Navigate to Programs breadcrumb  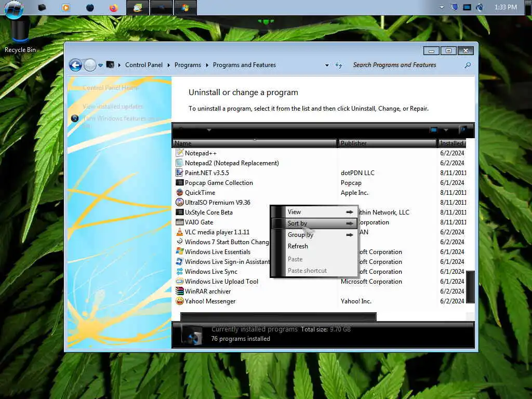tap(188, 65)
